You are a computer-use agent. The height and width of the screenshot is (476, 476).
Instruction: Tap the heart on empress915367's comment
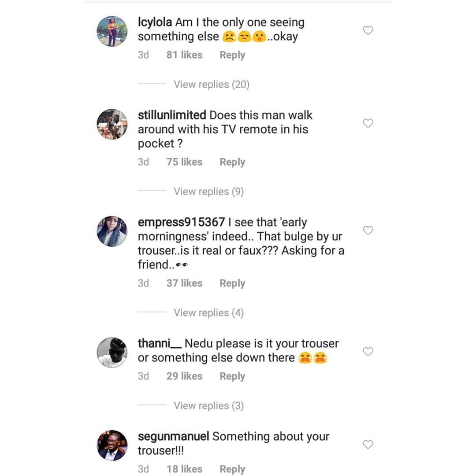point(368,231)
